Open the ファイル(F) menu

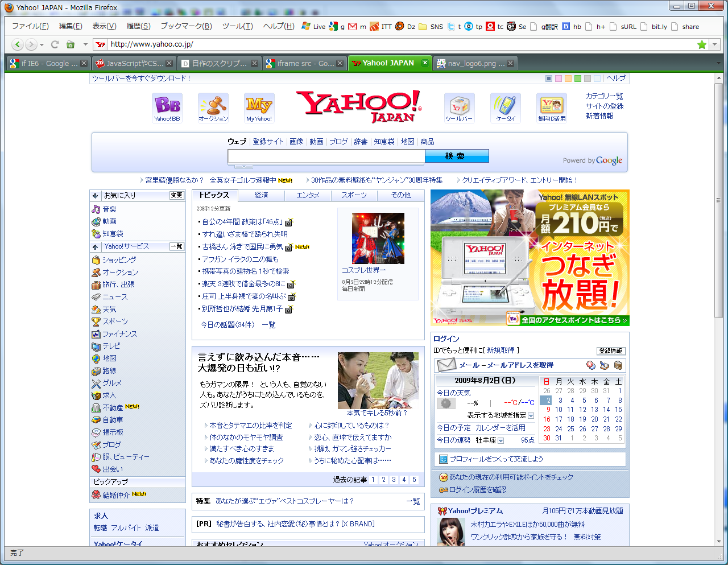(x=30, y=26)
